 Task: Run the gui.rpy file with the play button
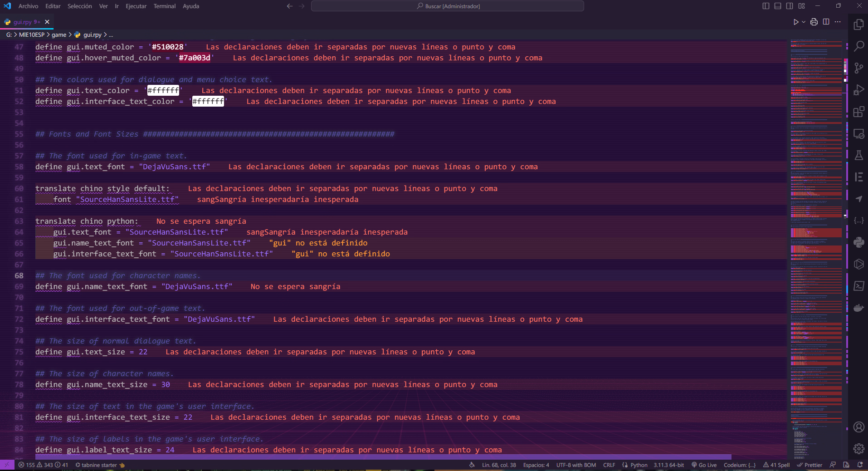(797, 21)
